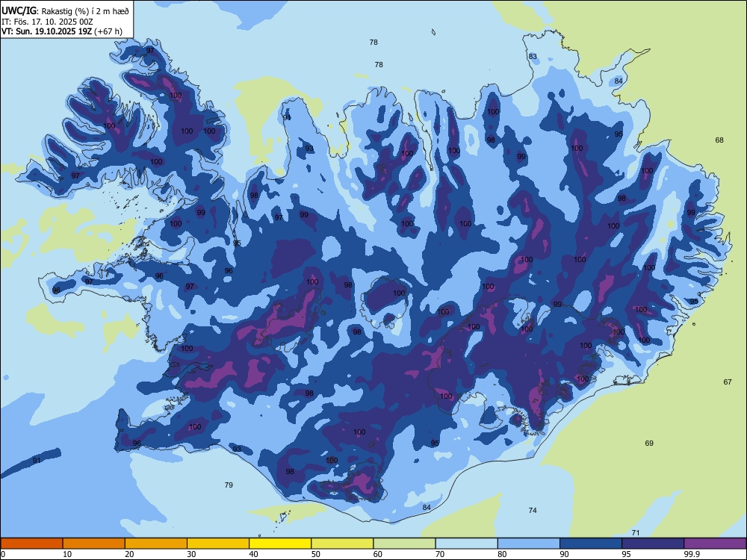Click the legend tick label '70'
The image size is (747, 560).
tap(440, 554)
